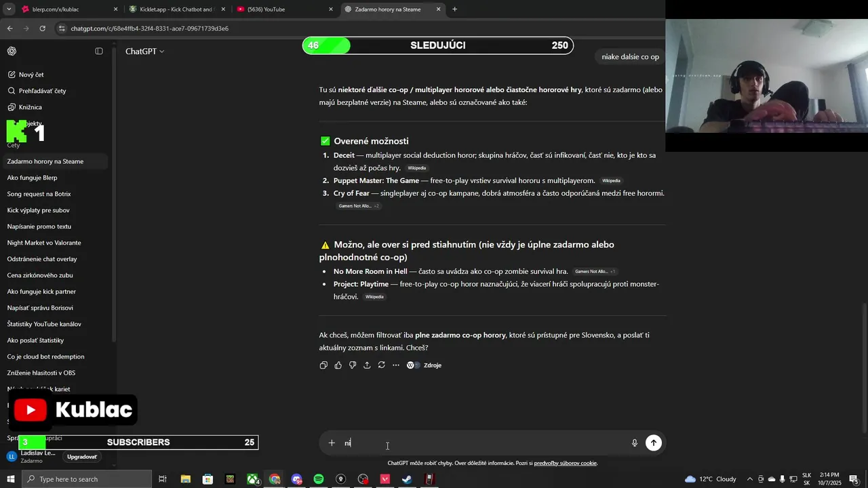Click the thumbs down icon
Viewport: 868px width, 488px height.
click(353, 365)
